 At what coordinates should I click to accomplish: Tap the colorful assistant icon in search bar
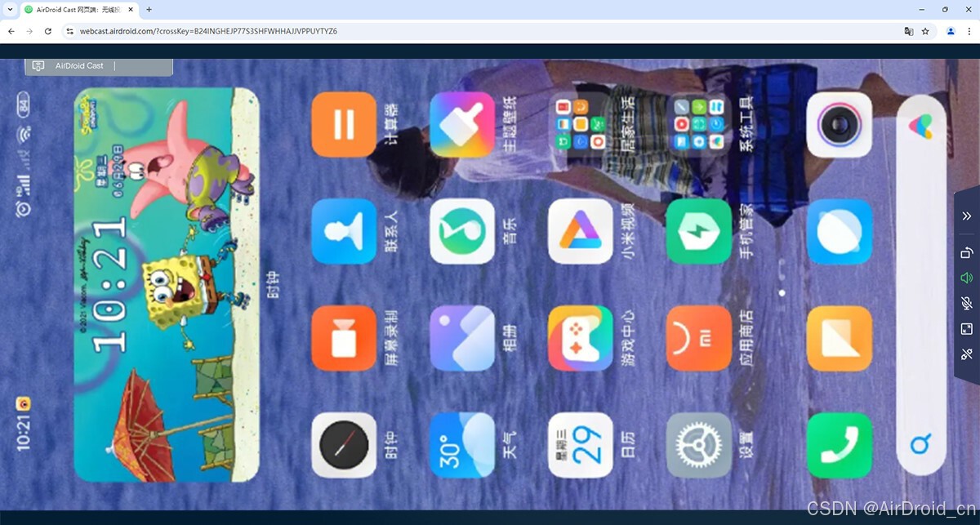920,126
